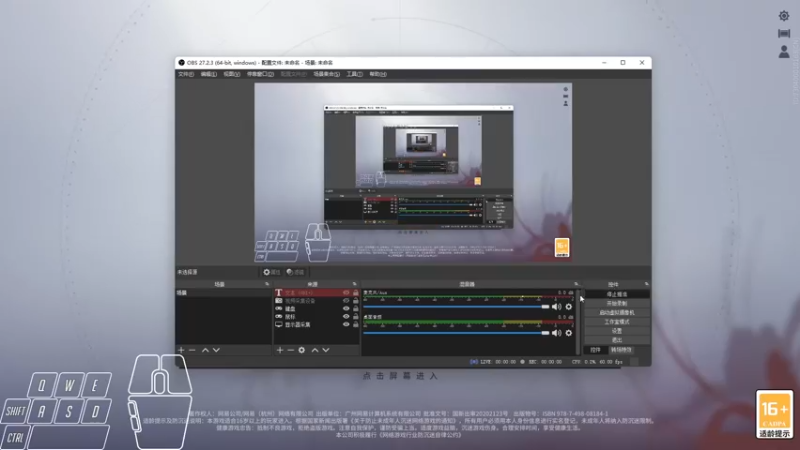Viewport: 800px width, 450px height.
Task: Open the 文件(F) menu
Action: point(186,74)
